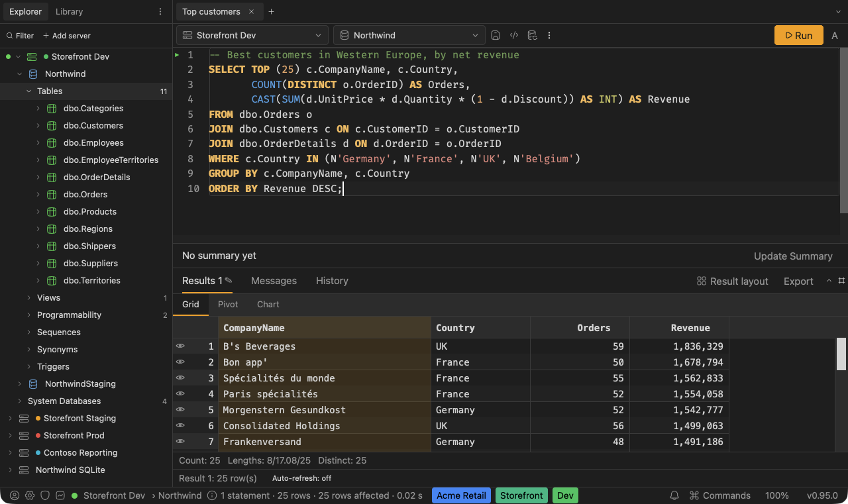Close the Top customers tab
Viewport: 848px width, 504px height.
(x=251, y=12)
